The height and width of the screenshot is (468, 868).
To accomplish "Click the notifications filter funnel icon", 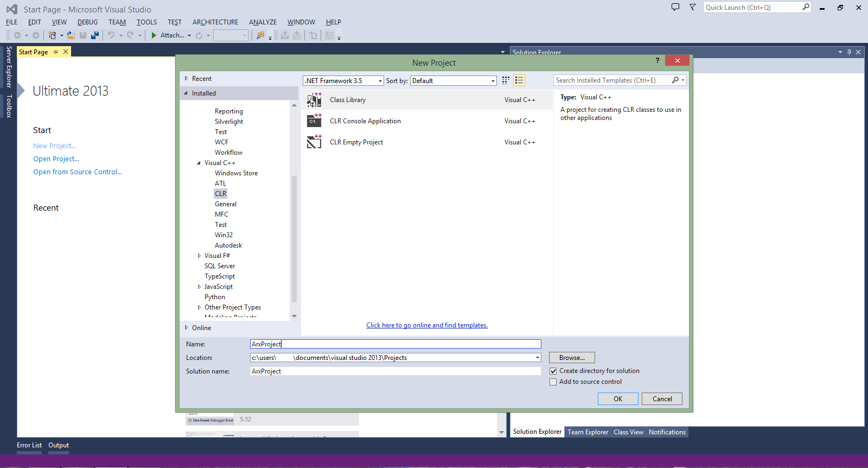I will pyautogui.click(x=693, y=7).
